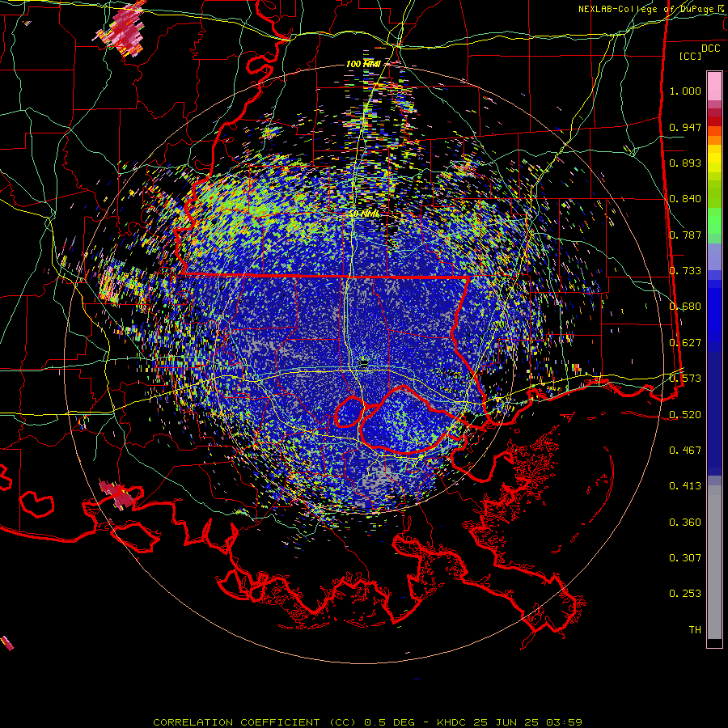Click the DCC legend heading
This screenshot has height=728, width=728.
(710, 49)
